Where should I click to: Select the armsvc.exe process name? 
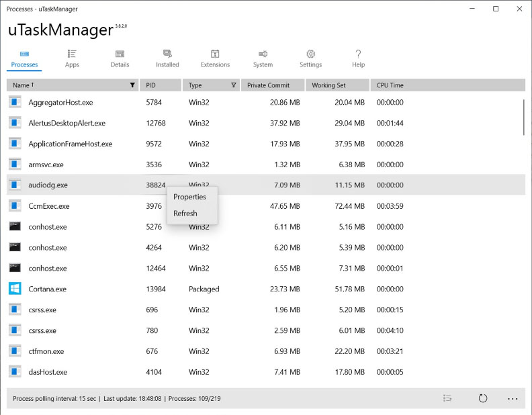[46, 165]
